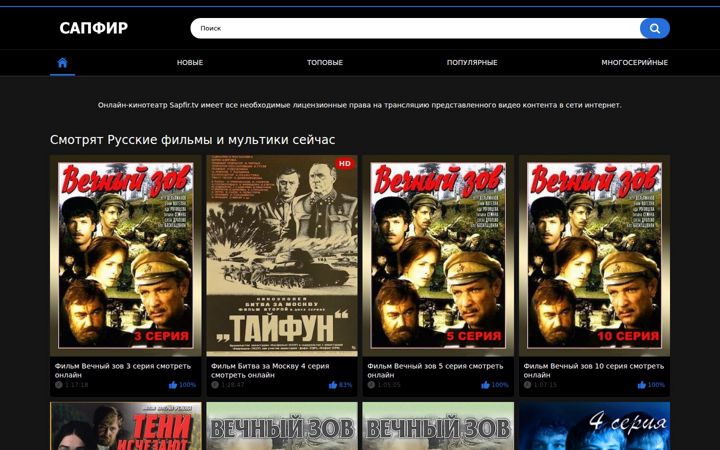Click the 100% rating under Вечный зов 3 серия

(187, 385)
